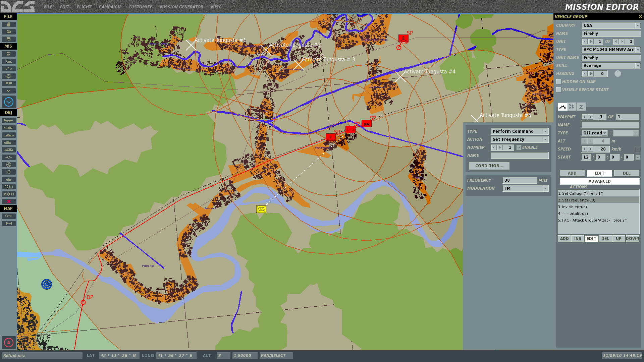Image resolution: width=644 pixels, height=362 pixels.
Task: Select the helicopter group tool
Action: pos(9,128)
